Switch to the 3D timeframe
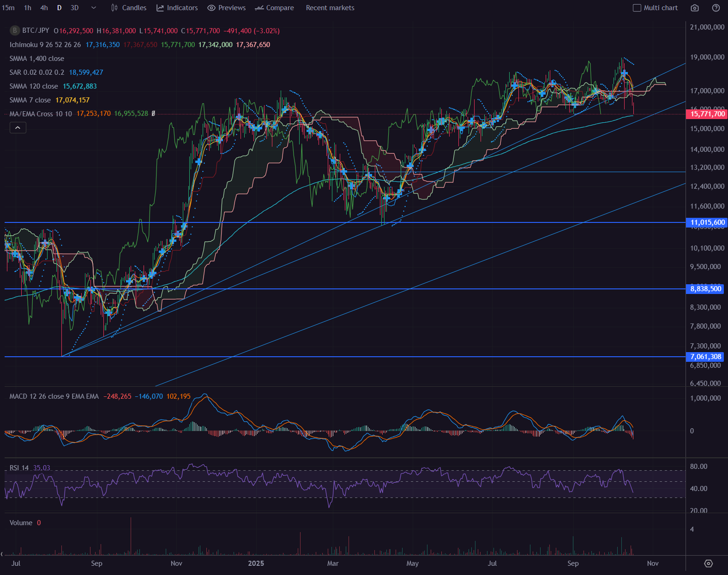Image resolution: width=728 pixels, height=575 pixels. pos(74,8)
